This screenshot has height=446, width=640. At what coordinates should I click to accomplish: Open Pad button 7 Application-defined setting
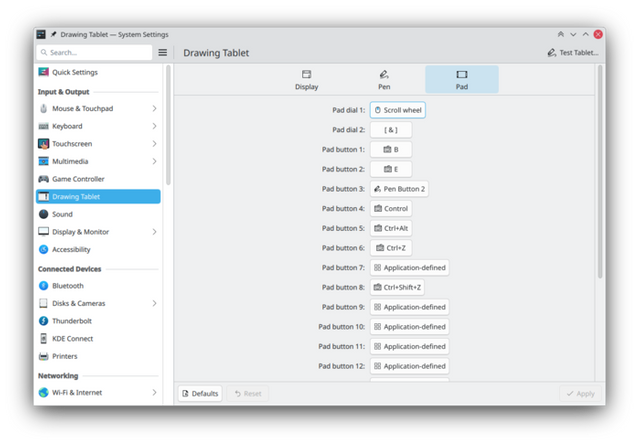pos(409,268)
